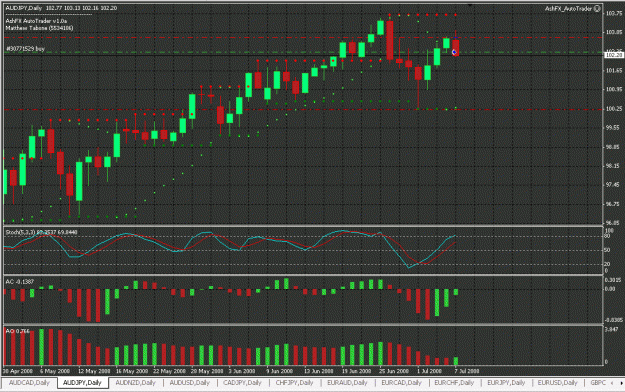Click the 25 Jun 2008 date label
Viewport: 625px width, 392px height.
tap(394, 371)
